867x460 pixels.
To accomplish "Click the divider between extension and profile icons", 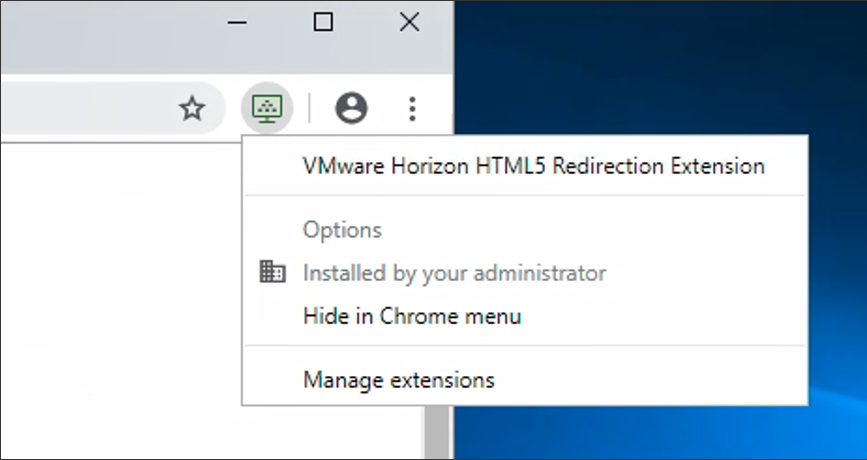I will [309, 108].
